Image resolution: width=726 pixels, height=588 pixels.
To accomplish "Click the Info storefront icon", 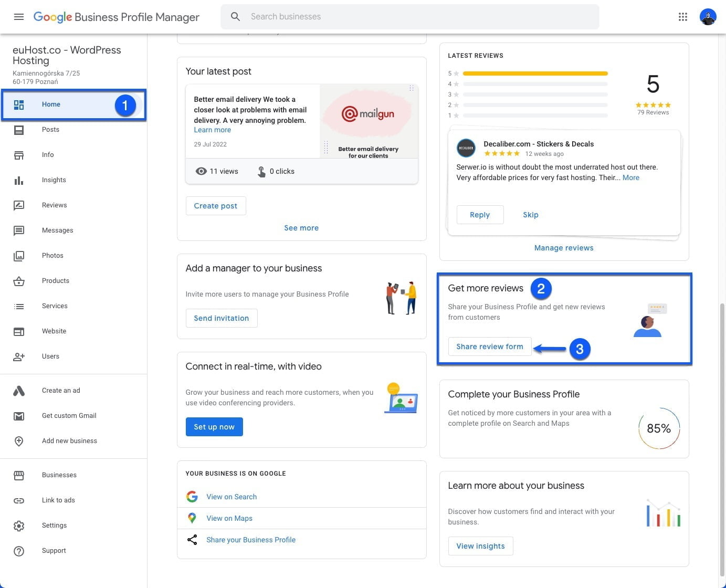I will (x=19, y=155).
